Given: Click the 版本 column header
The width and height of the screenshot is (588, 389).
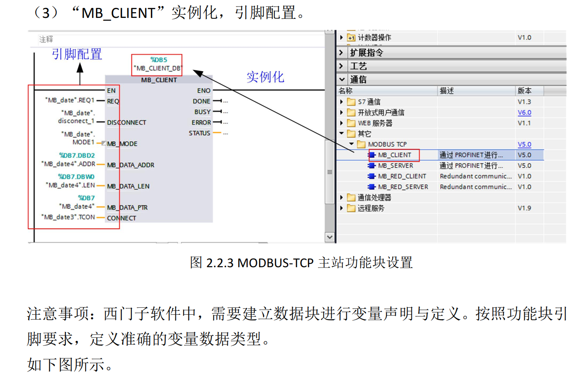Looking at the screenshot, I should pyautogui.click(x=530, y=91).
